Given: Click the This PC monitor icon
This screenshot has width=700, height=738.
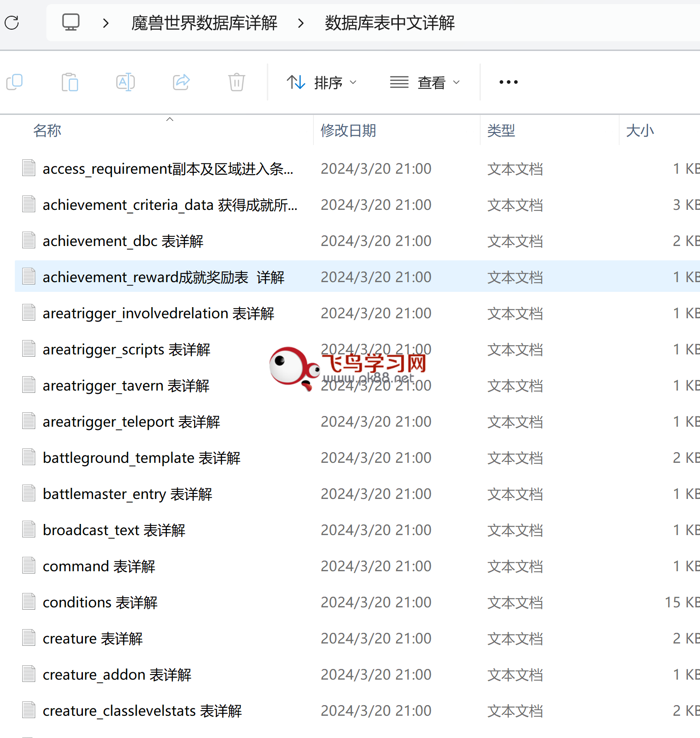Looking at the screenshot, I should (x=71, y=22).
